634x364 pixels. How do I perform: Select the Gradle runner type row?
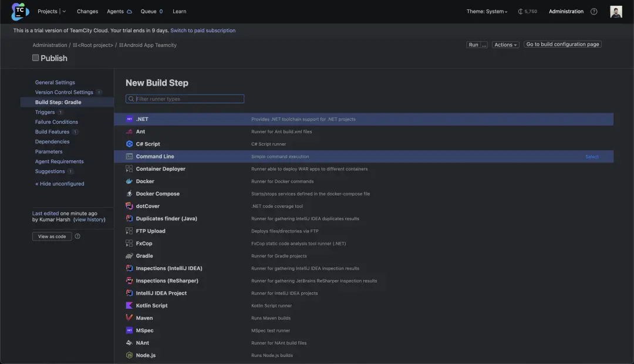click(363, 256)
